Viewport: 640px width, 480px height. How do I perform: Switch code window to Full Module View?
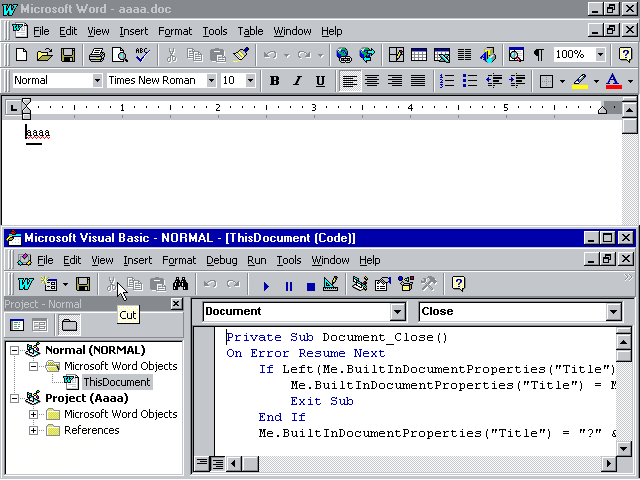(x=218, y=463)
